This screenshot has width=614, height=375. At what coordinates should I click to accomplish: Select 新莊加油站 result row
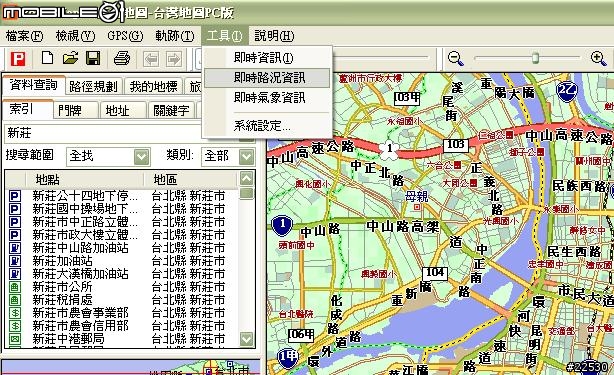(122, 261)
